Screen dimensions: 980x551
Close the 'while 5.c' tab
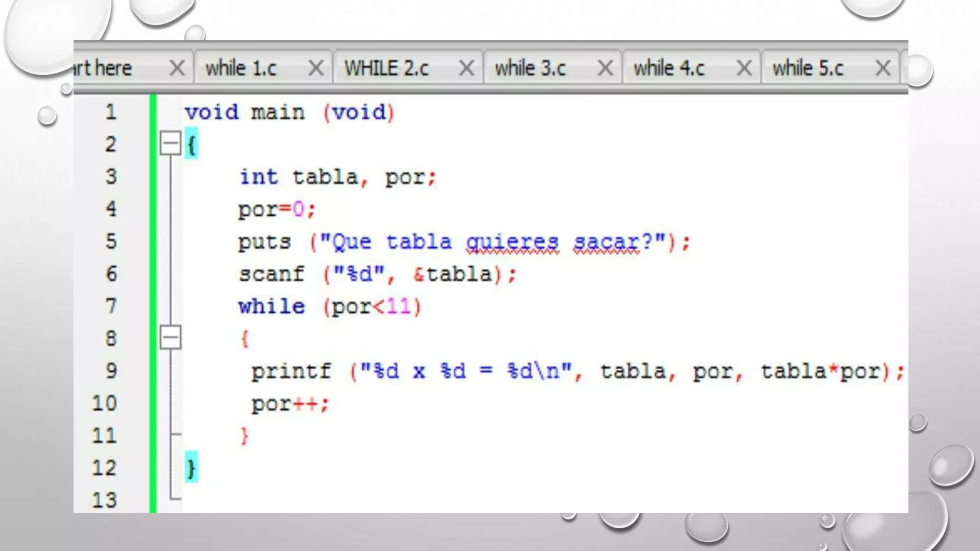pyautogui.click(x=883, y=68)
